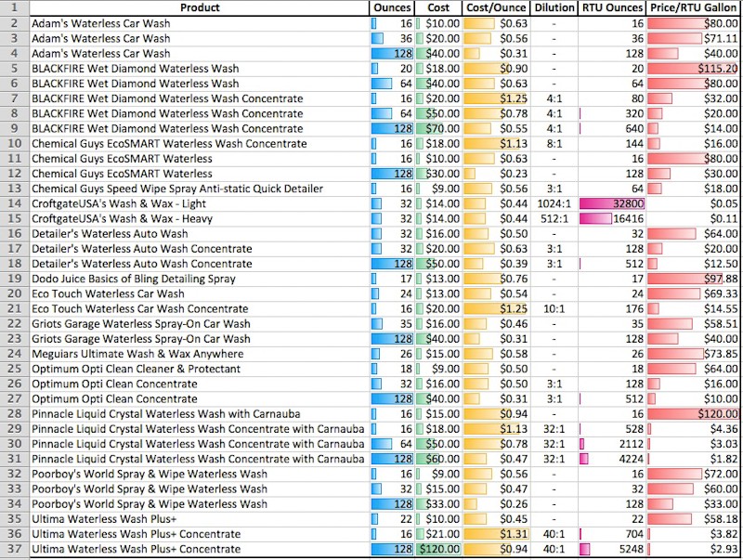This screenshot has height=560, width=743.
Task: Select Pinnacle Liquid Crystal Waterless Wash with Carnauba
Action: [x=200, y=414]
